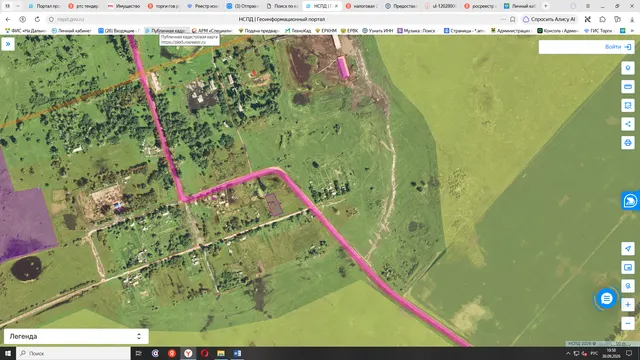Open a new browser tab
Screen dimensions: 640x360
tap(546, 6)
